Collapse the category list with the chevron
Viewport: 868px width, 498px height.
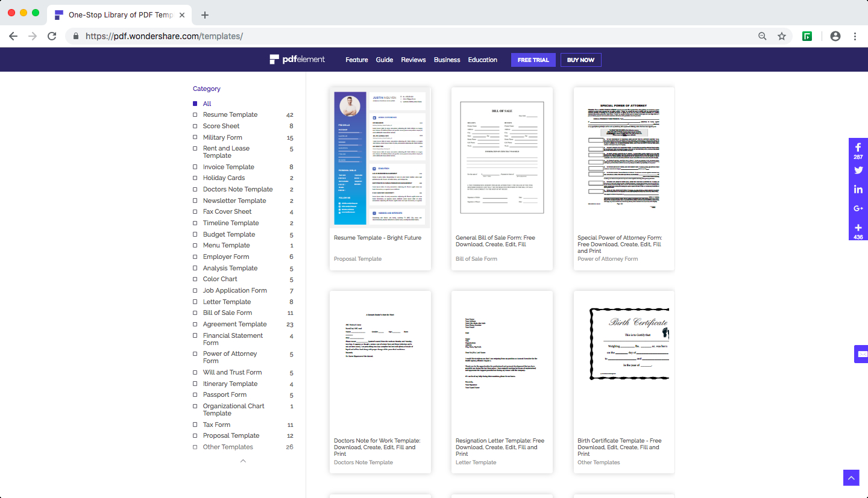point(243,461)
